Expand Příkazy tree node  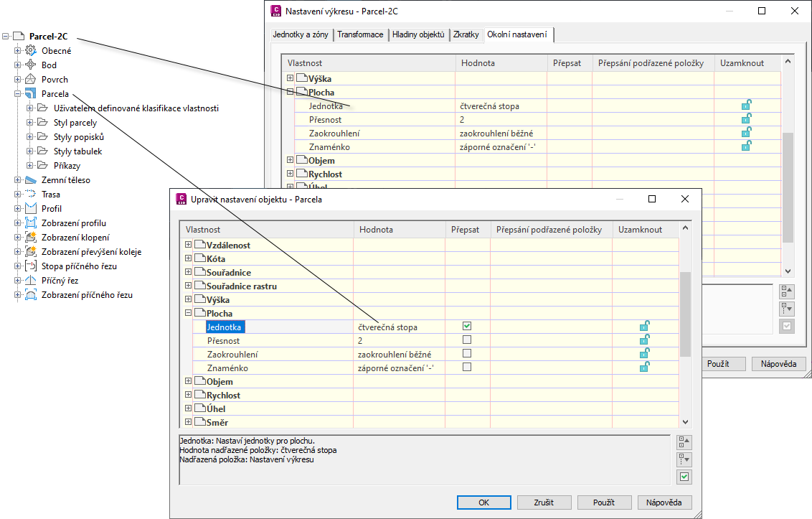click(30, 165)
